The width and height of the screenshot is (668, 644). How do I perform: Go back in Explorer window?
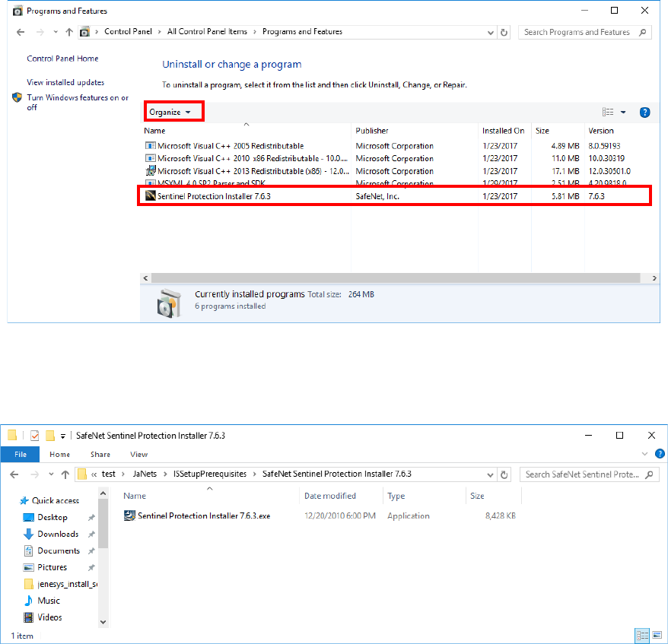click(x=14, y=474)
